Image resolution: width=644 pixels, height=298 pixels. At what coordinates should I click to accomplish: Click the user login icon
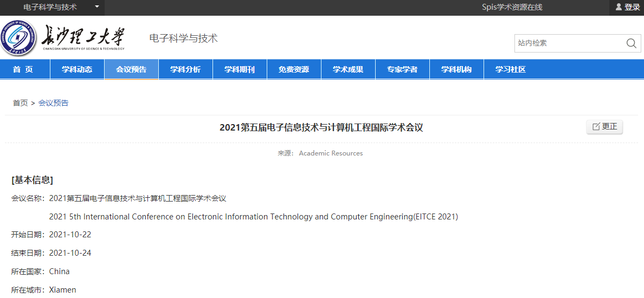(x=619, y=7)
